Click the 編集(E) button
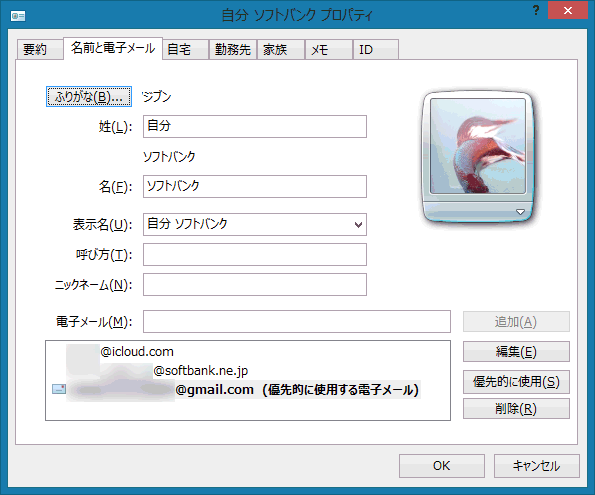 pyautogui.click(x=516, y=352)
